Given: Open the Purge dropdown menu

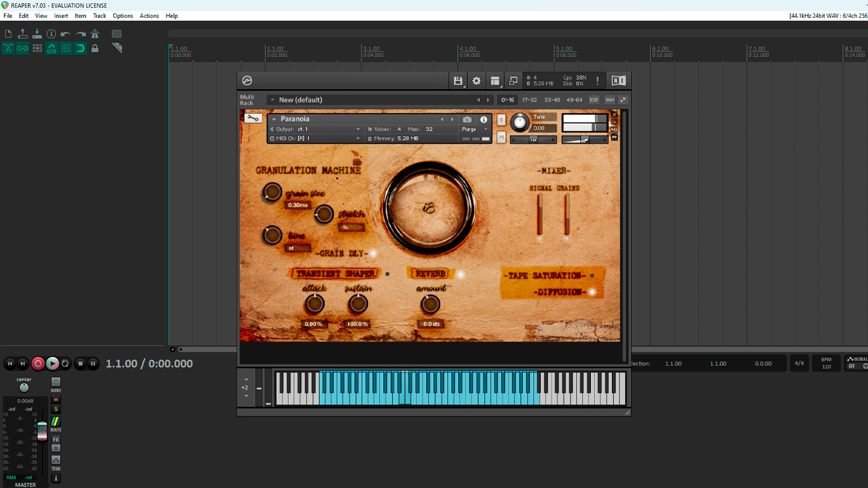Looking at the screenshot, I should (475, 129).
